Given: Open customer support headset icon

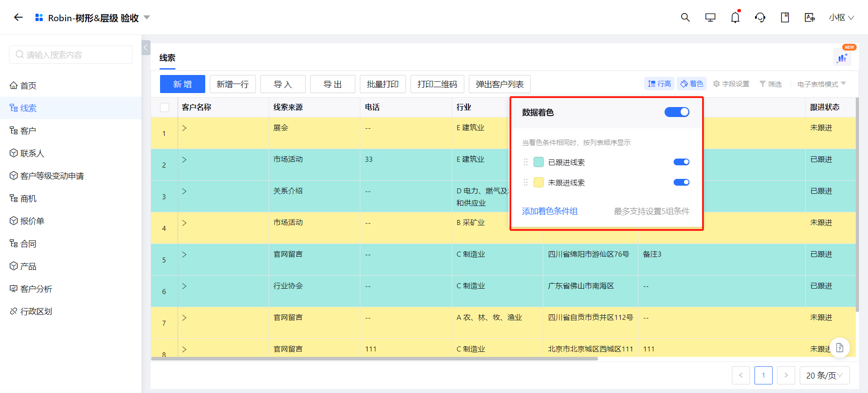Looking at the screenshot, I should pyautogui.click(x=760, y=18).
